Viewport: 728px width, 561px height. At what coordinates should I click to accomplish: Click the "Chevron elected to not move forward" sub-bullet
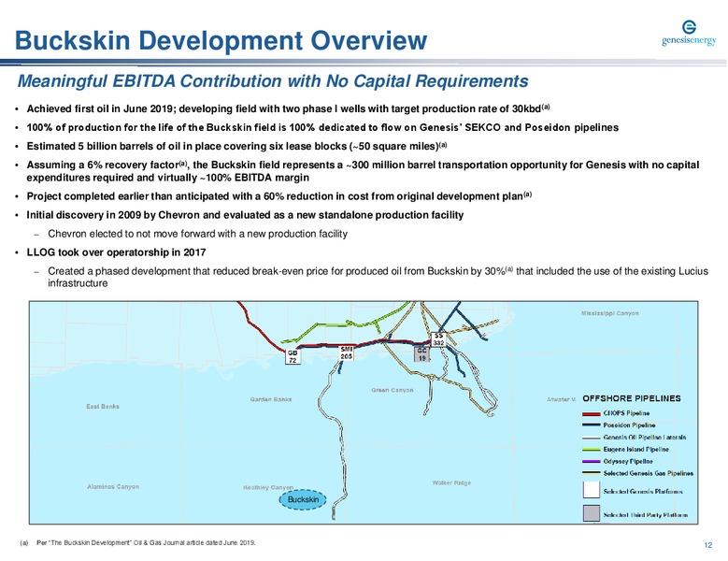coord(197,234)
